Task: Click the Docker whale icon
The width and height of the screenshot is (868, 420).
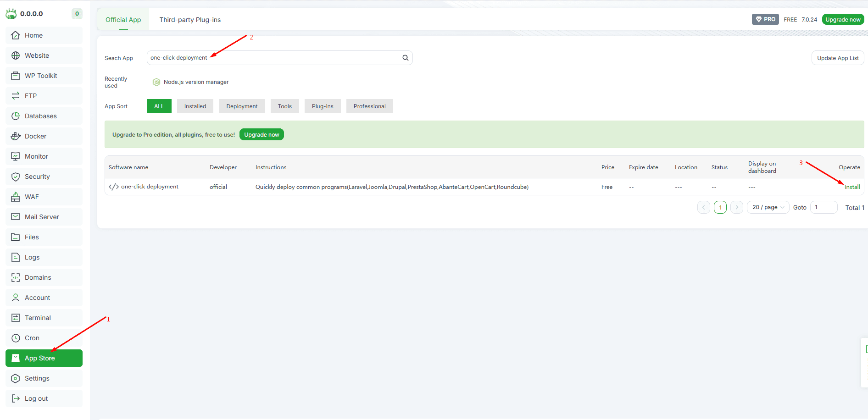Action: point(16,136)
